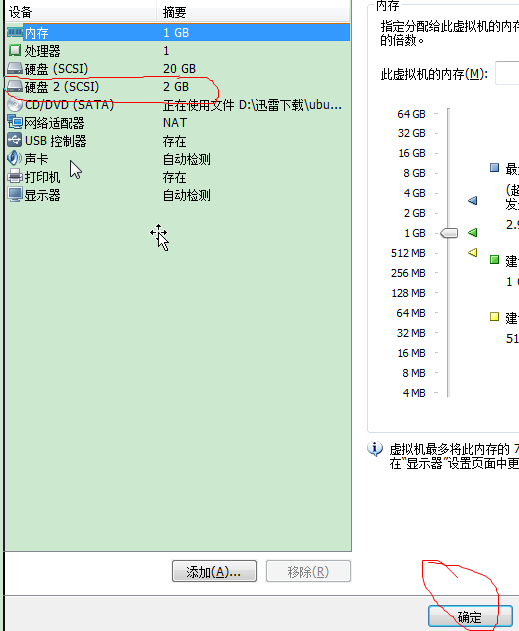Image resolution: width=519 pixels, height=631 pixels.
Task: Click the 摘要 column header
Action: pos(253,12)
